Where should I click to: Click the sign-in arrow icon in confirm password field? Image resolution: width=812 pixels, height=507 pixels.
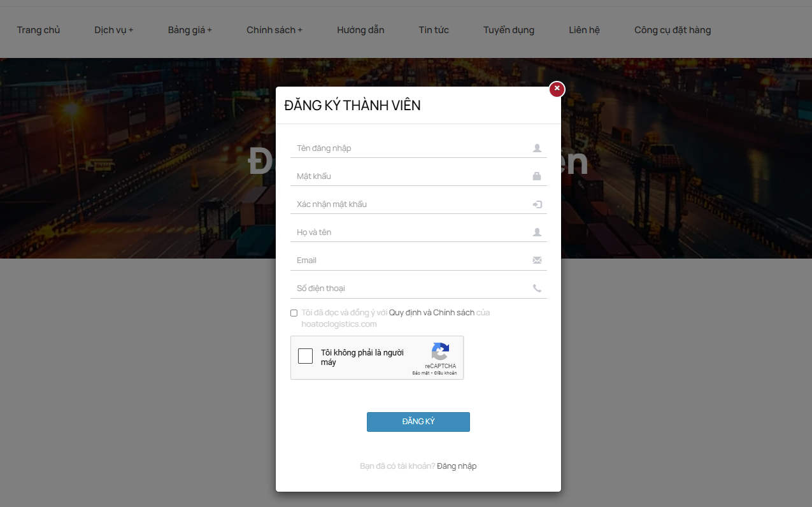click(x=537, y=204)
